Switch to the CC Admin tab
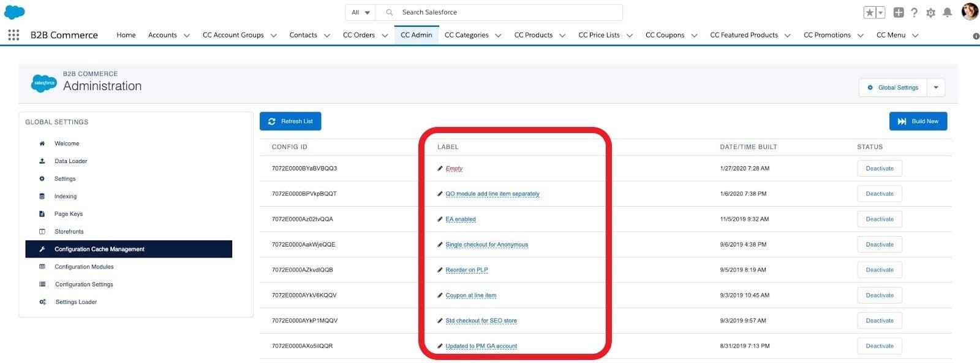This screenshot has width=980, height=363. coord(417,35)
